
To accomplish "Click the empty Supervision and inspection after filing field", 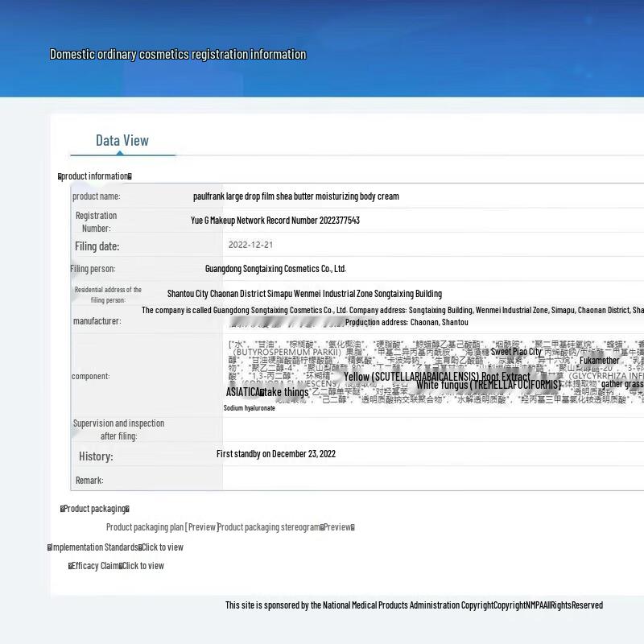I will 433,430.
